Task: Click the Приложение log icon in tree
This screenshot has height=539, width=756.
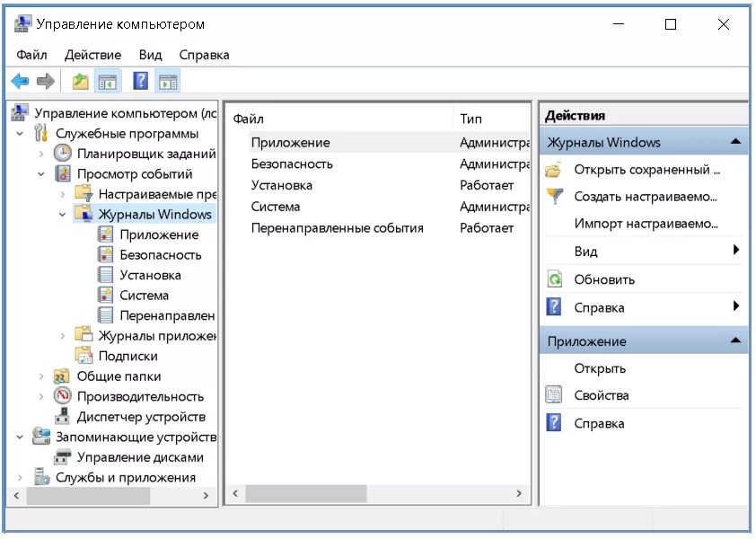Action: (105, 234)
